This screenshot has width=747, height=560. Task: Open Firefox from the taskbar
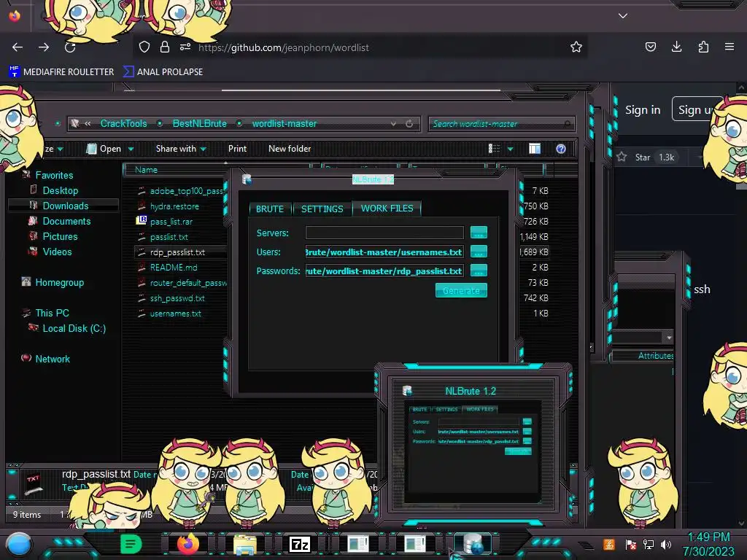[x=187, y=543]
